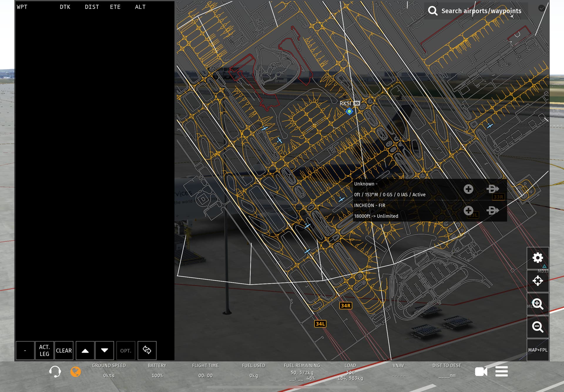The width and height of the screenshot is (564, 392).
Task: Open the orange globe map icon
Action: [75, 372]
